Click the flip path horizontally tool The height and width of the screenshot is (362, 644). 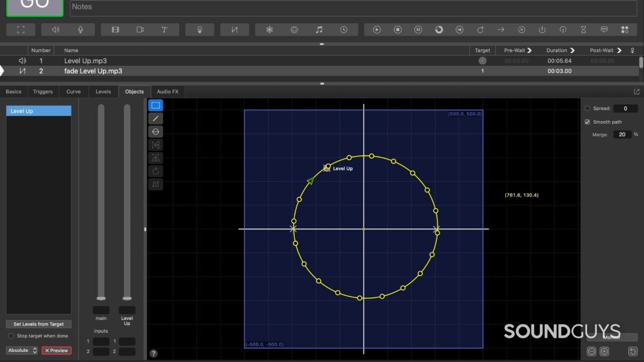tap(156, 145)
